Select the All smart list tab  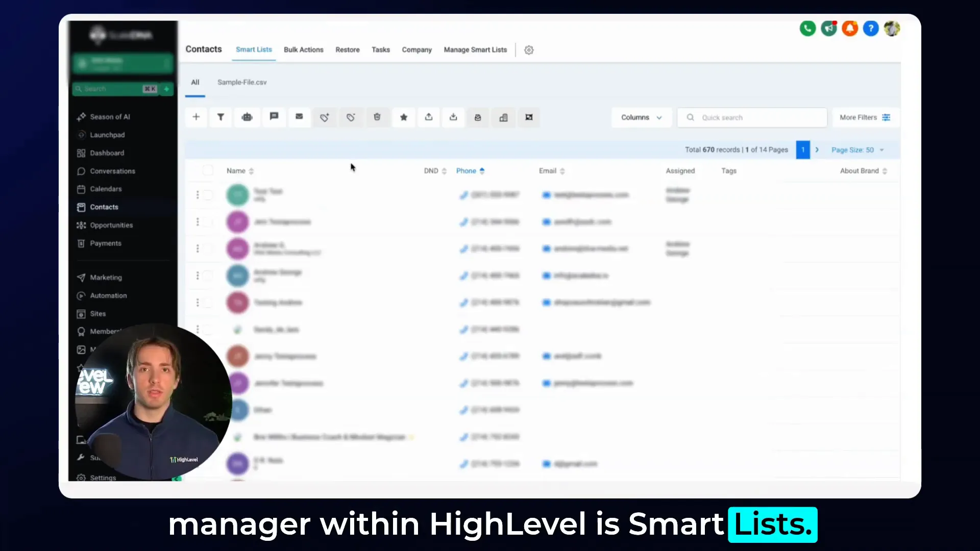[195, 83]
